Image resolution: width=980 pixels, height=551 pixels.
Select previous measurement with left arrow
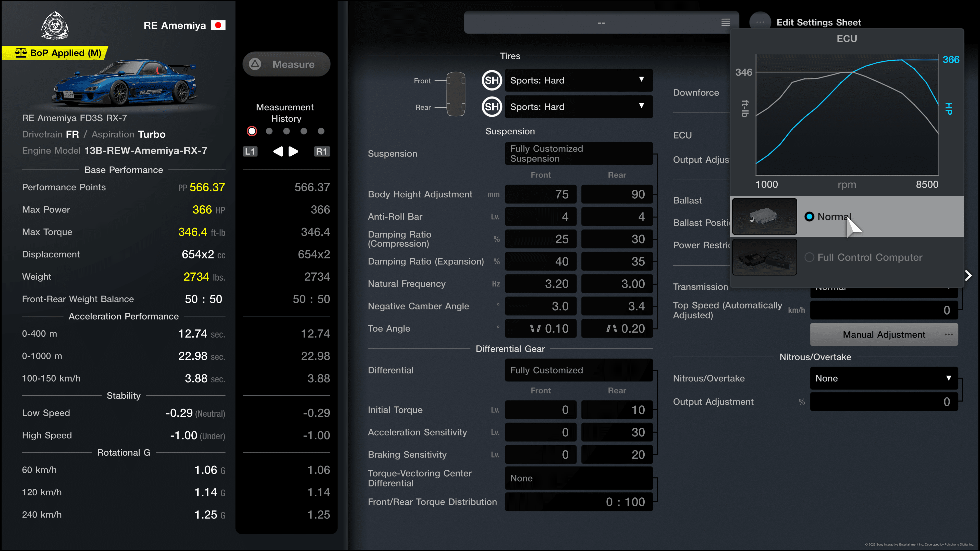(x=278, y=151)
